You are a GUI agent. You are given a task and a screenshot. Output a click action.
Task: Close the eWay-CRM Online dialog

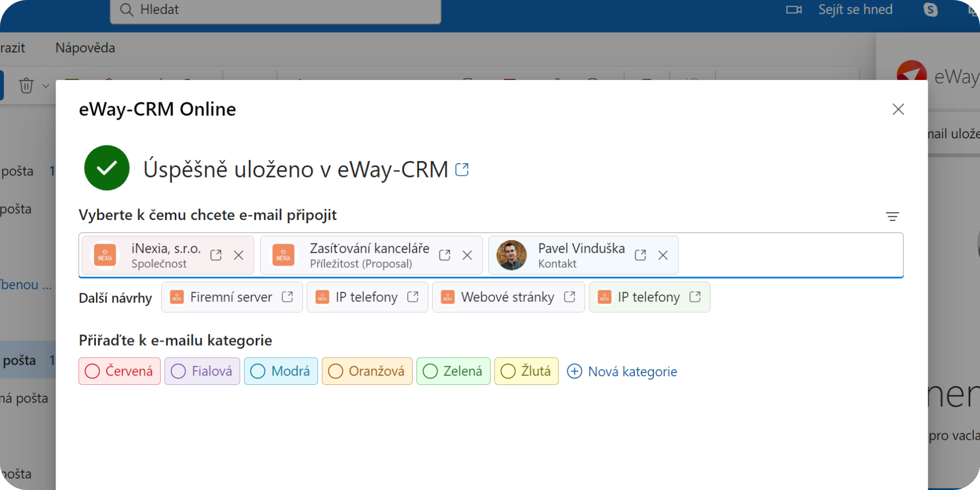click(898, 109)
